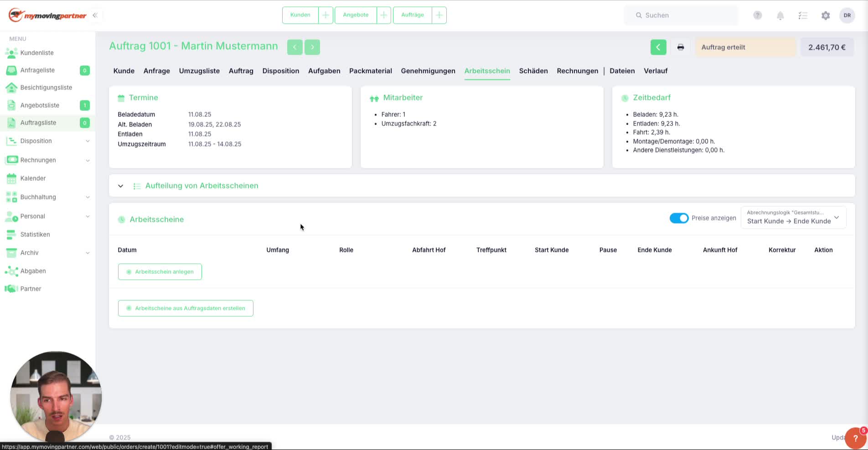The height and width of the screenshot is (450, 868).
Task: Open notifications bell icon
Action: (x=780, y=16)
